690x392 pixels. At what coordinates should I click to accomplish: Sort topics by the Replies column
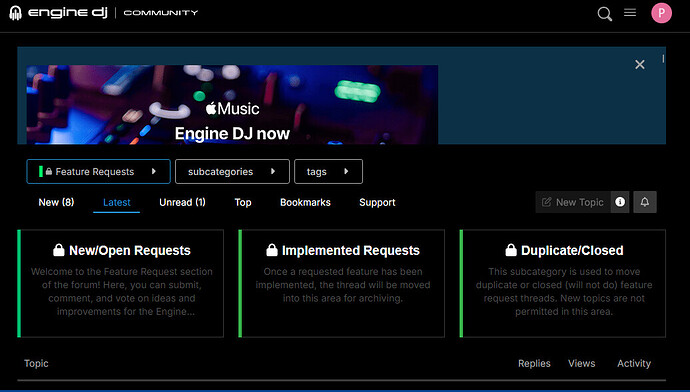(x=534, y=363)
